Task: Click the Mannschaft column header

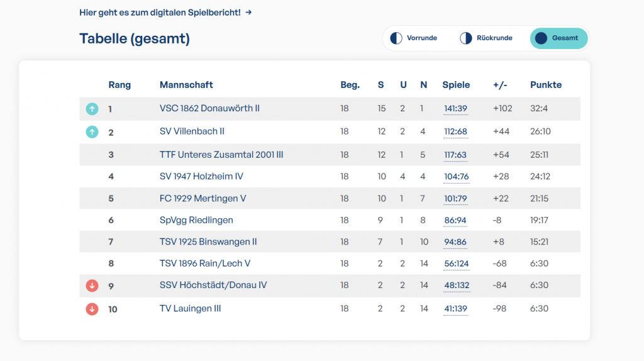Action: click(186, 85)
